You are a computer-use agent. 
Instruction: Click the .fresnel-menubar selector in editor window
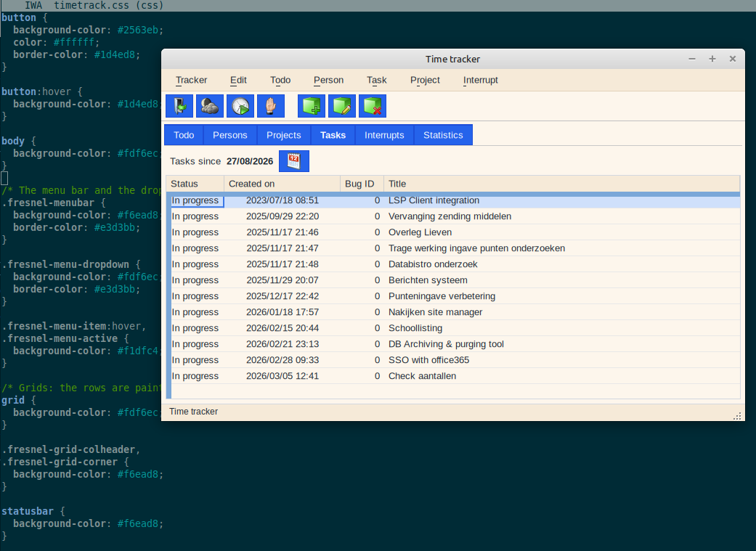tap(48, 203)
